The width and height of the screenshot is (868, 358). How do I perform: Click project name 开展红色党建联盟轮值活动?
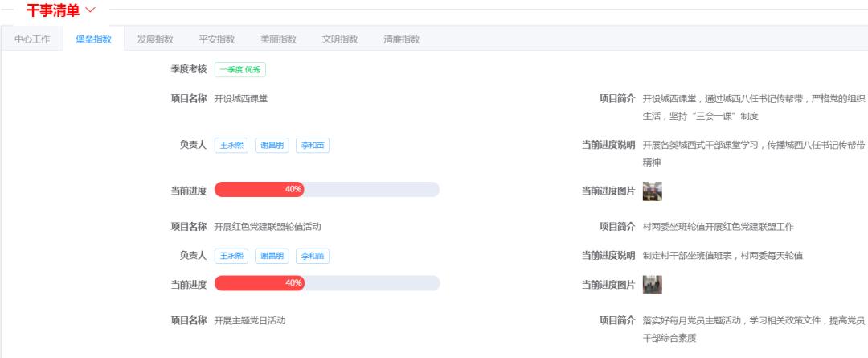click(268, 227)
